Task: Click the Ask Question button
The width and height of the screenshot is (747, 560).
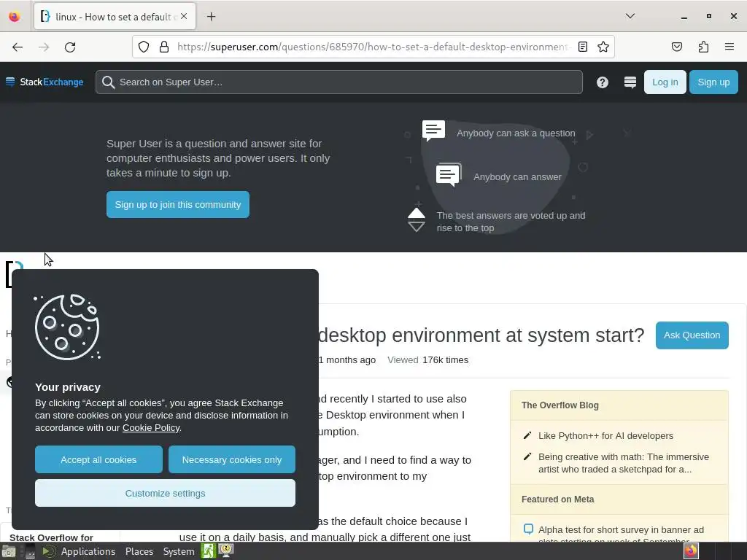Action: click(x=692, y=335)
